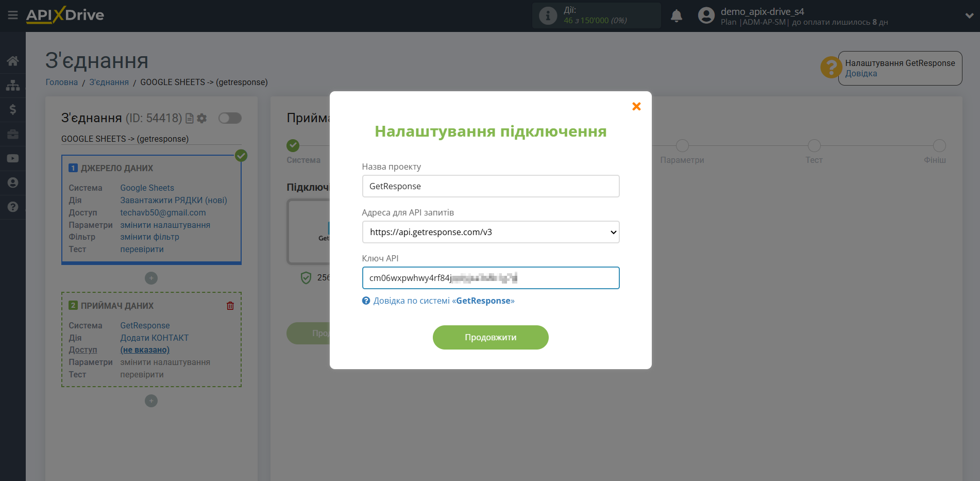The image size is (980, 481).
Task: Click the help icon beside the GetResponse link
Action: pos(366,301)
